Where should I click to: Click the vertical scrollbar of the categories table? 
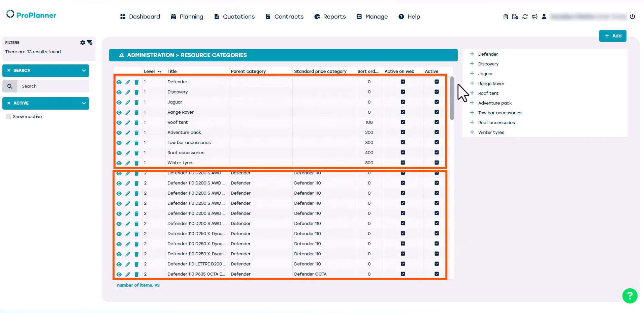(x=452, y=98)
